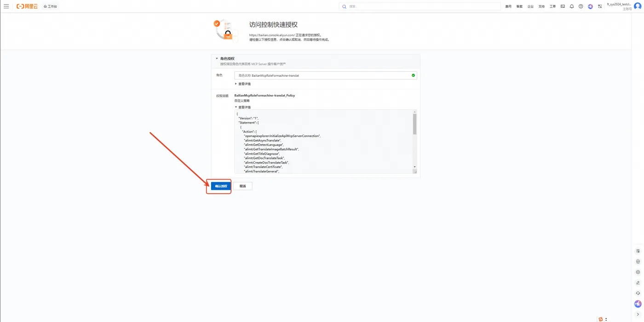Click the "alimt:GetTranslateImageBatchResult" line
The width and height of the screenshot is (644, 322).
pyautogui.click(x=271, y=149)
